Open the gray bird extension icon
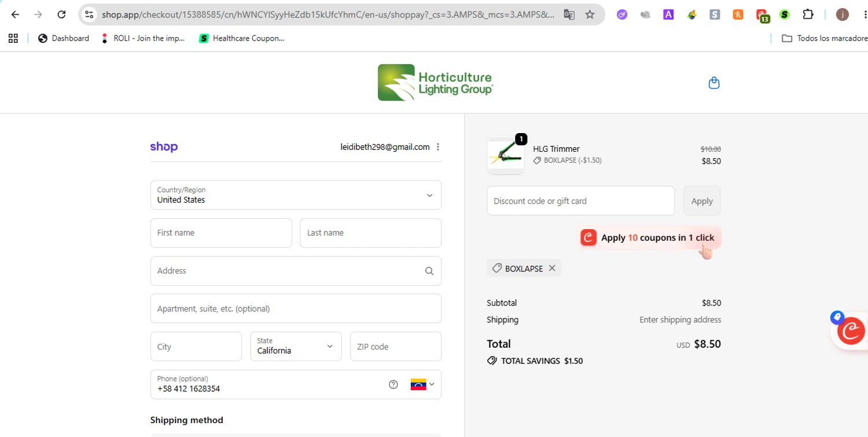The height and width of the screenshot is (437, 868). tap(645, 14)
